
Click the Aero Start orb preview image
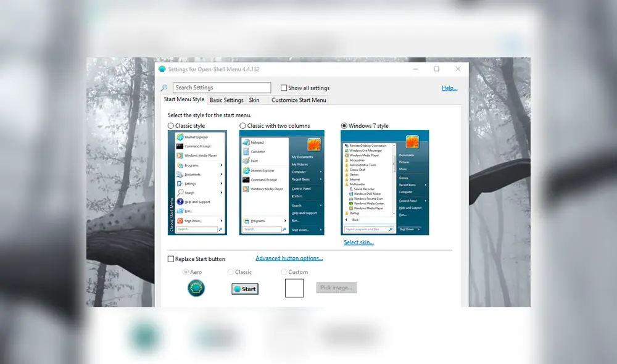coord(196,287)
